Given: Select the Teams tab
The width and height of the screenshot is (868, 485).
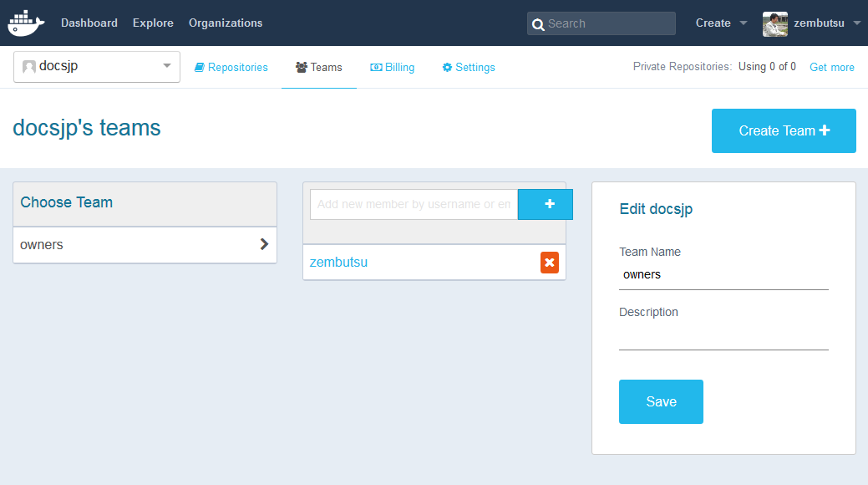Looking at the screenshot, I should point(319,67).
